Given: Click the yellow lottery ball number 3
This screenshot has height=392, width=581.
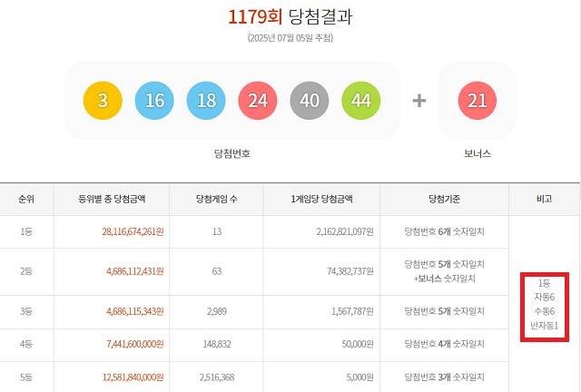Looking at the screenshot, I should tap(103, 101).
